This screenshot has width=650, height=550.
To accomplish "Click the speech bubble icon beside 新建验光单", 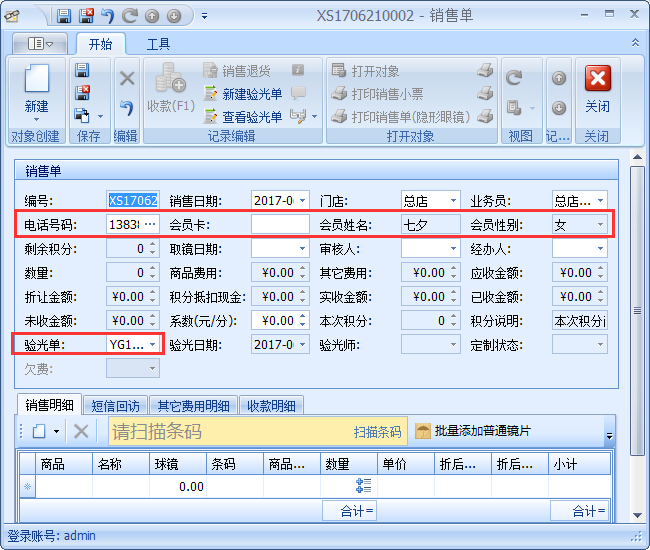I will (x=298, y=93).
